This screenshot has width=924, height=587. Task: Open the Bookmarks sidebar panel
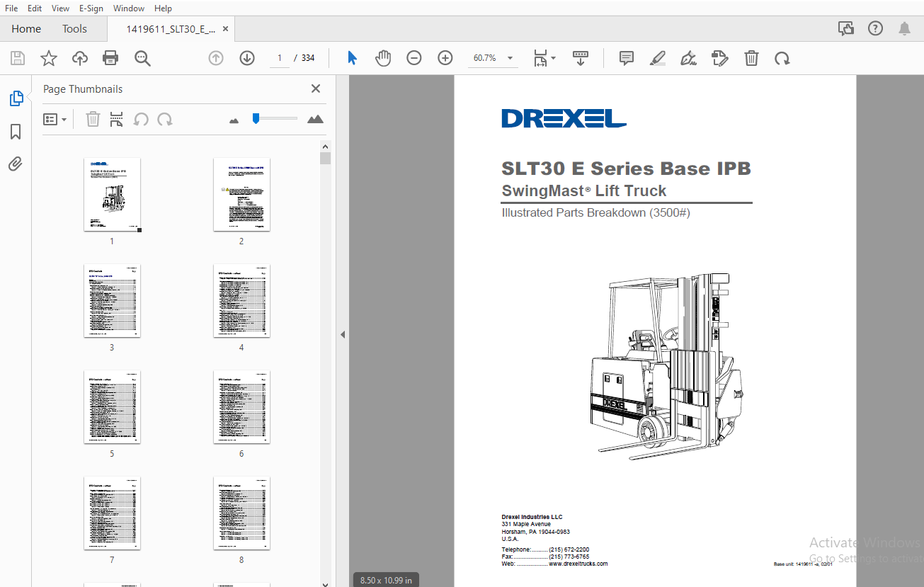click(16, 132)
